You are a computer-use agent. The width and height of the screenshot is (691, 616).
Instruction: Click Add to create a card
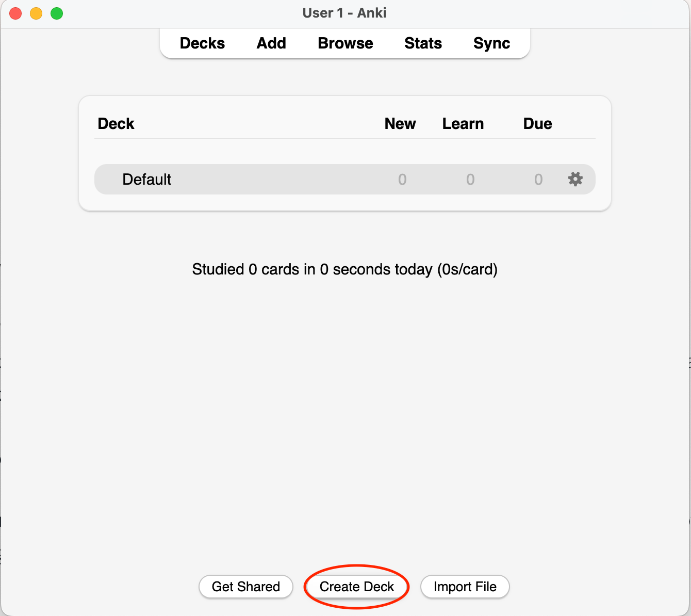pyautogui.click(x=271, y=43)
